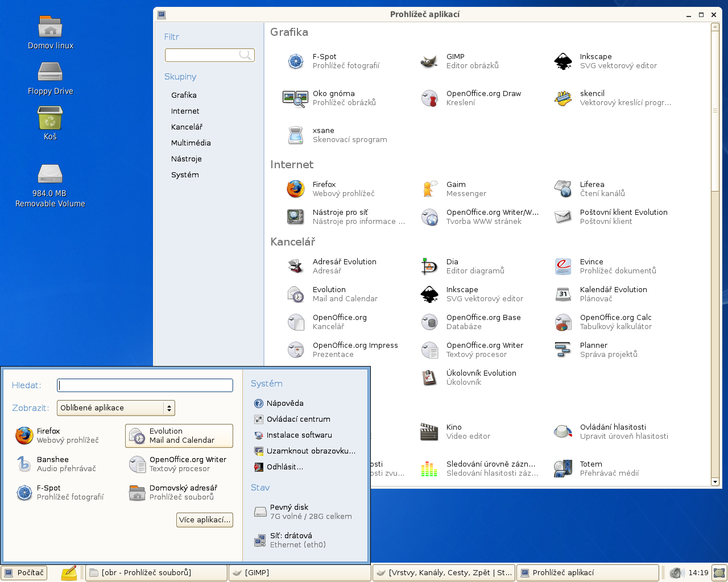Open Kalendář Evolution icon
The image size is (728, 582).
point(563,294)
